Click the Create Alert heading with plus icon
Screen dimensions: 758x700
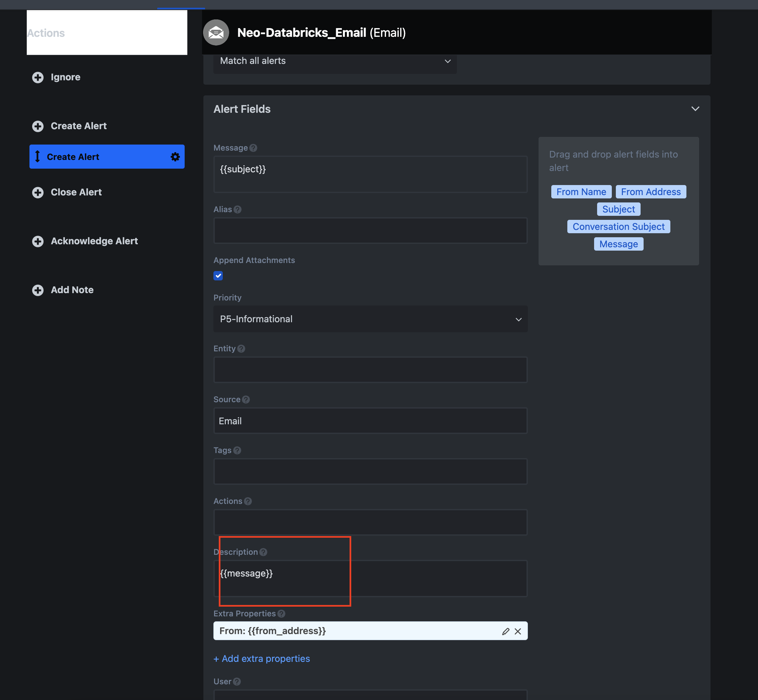click(x=78, y=126)
